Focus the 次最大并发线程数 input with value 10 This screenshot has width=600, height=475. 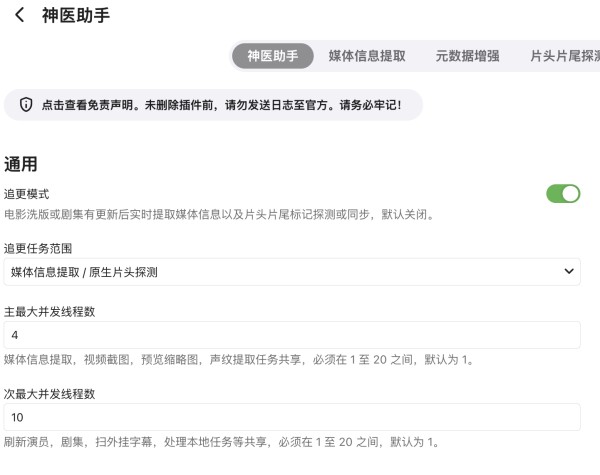tap(291, 417)
